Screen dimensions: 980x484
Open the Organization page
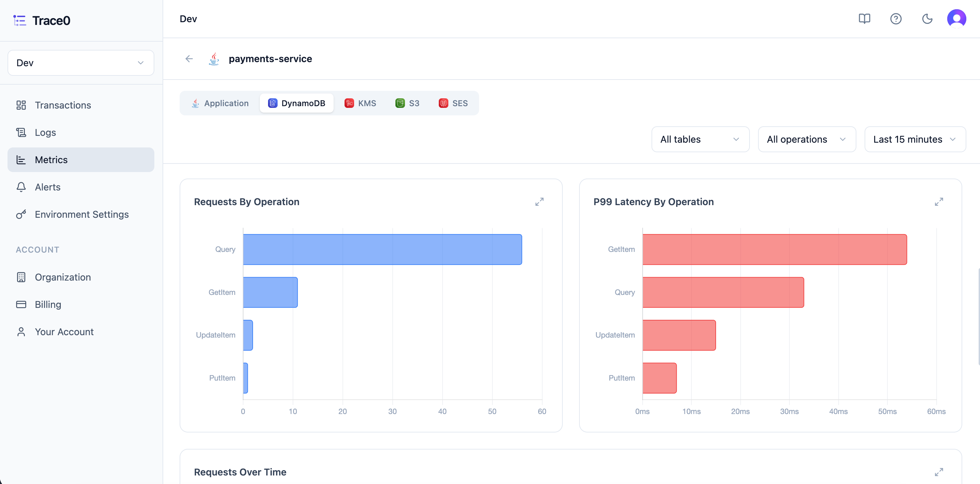tap(81, 277)
